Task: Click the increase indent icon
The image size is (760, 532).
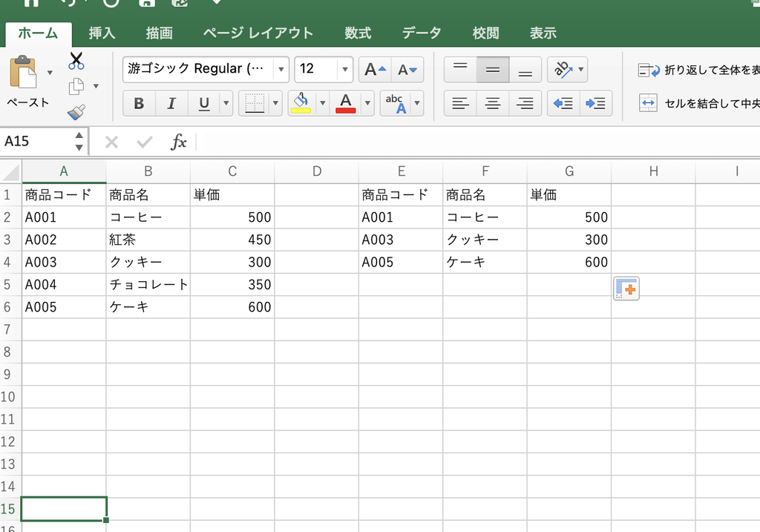Action: [596, 103]
